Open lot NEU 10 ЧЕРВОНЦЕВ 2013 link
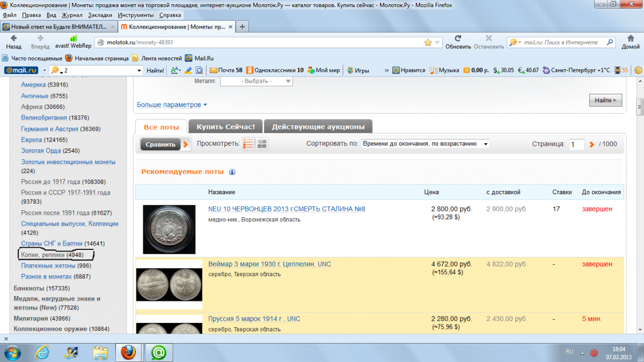Viewport: 644px width, 362px height. (287, 209)
